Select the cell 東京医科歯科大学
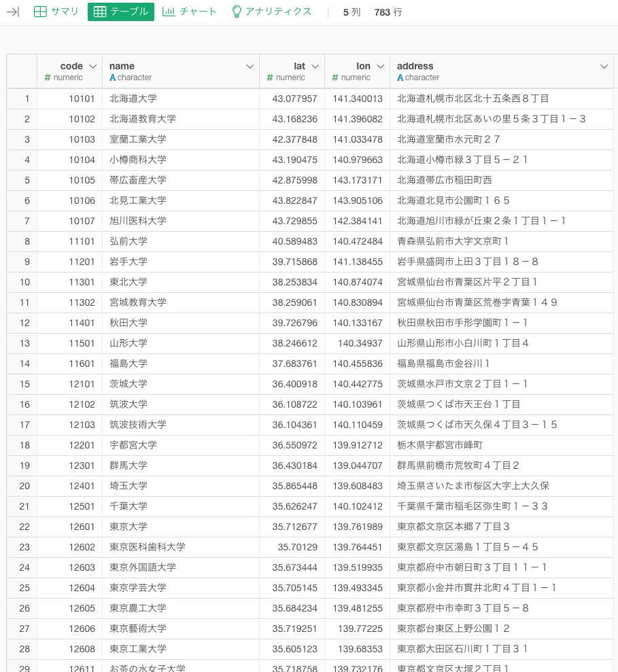 click(181, 547)
